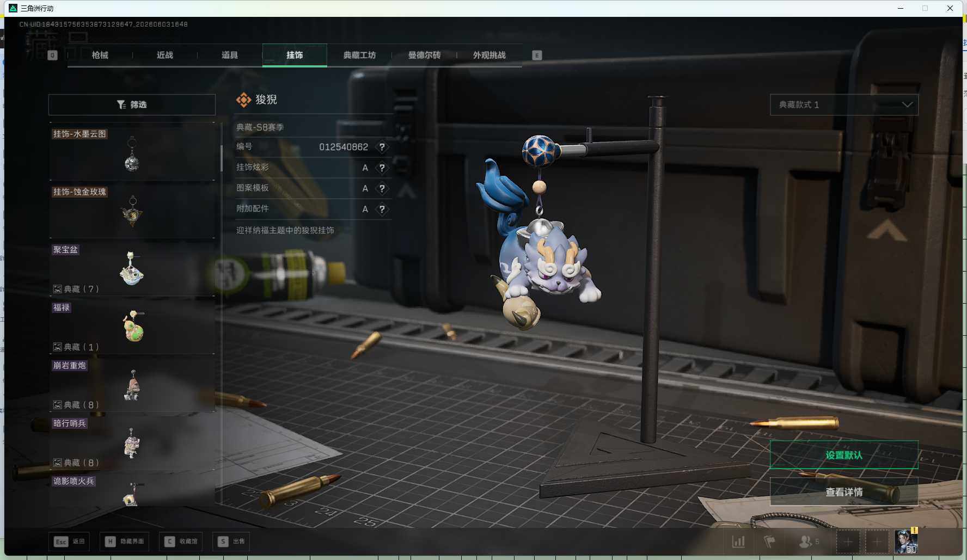Click the 012540862 serial number

coord(344,147)
